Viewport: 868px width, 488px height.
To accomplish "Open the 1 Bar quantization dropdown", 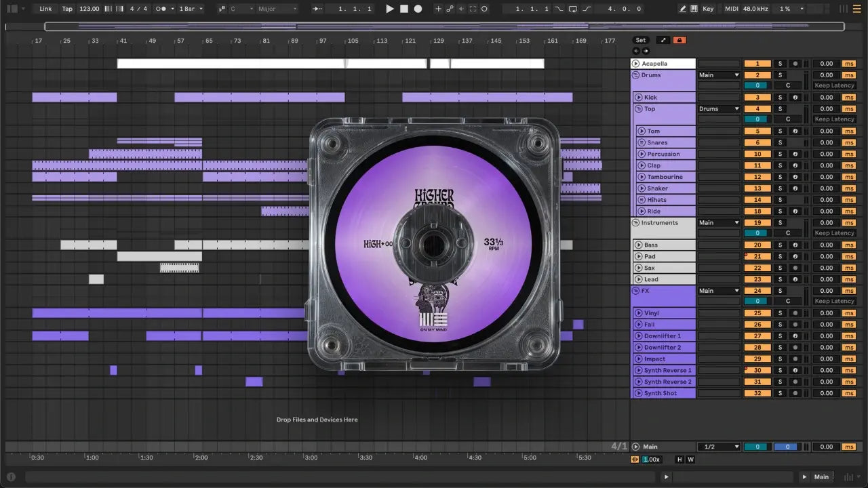I will click(x=191, y=9).
